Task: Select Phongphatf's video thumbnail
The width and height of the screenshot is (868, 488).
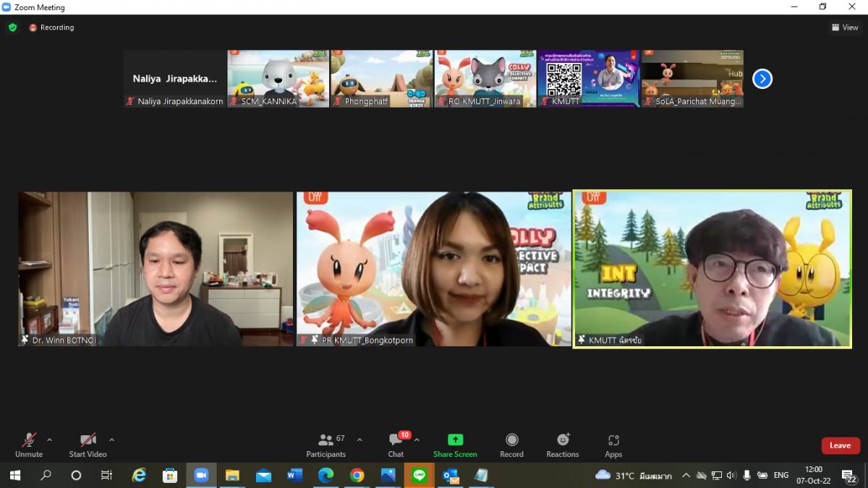Action: pyautogui.click(x=382, y=79)
